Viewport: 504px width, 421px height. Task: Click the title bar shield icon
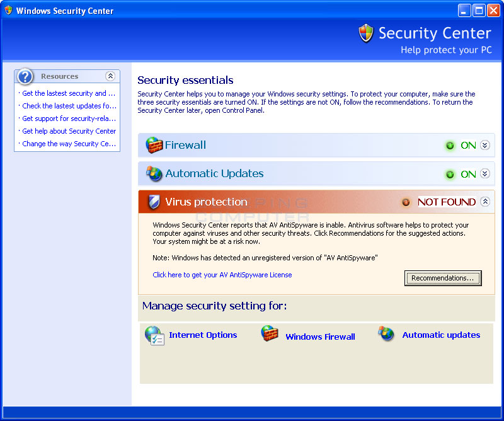coord(8,10)
